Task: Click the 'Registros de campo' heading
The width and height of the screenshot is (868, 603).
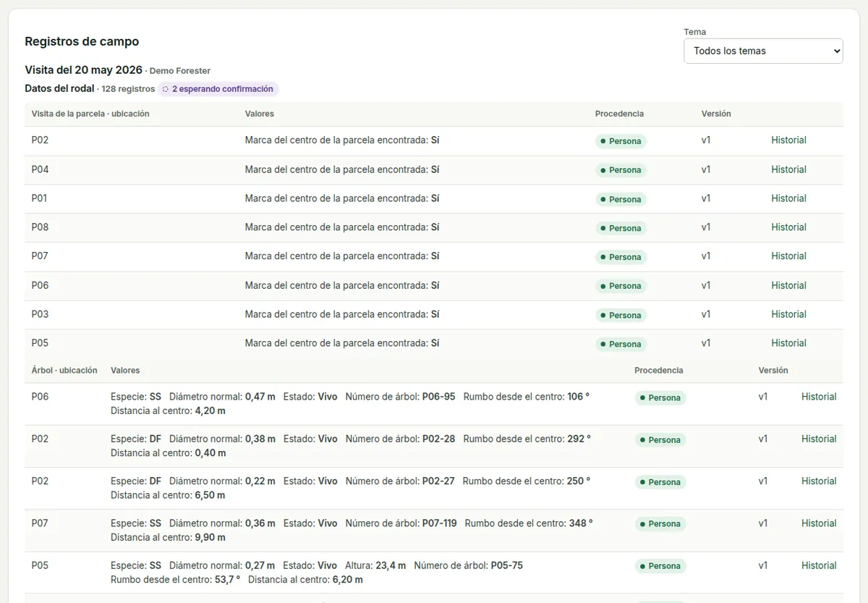Action: point(82,42)
